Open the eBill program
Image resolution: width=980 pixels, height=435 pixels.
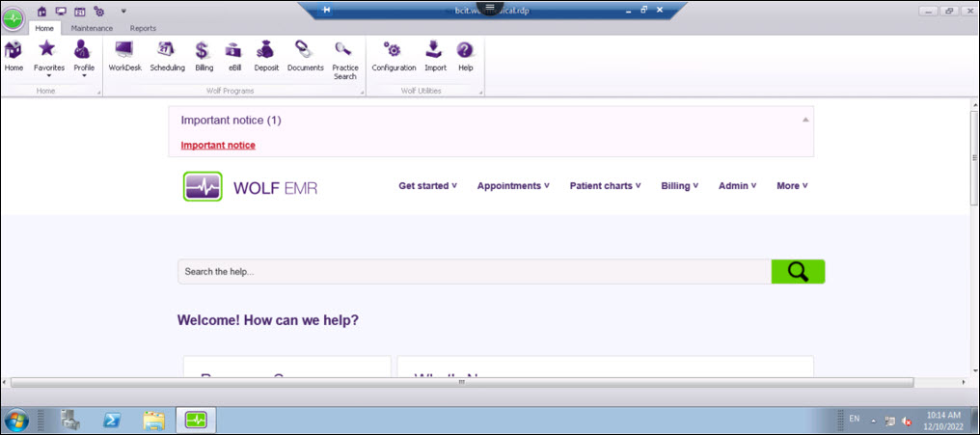(234, 56)
